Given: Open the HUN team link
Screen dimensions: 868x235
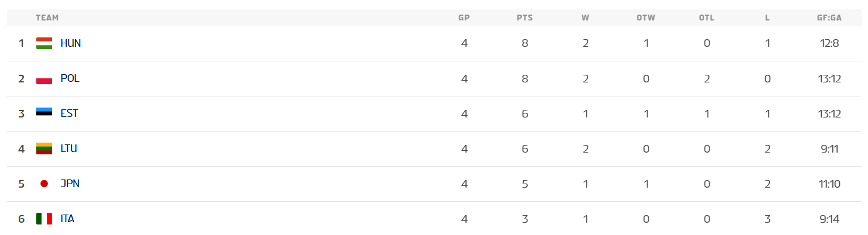Looking at the screenshot, I should pyautogui.click(x=70, y=43).
